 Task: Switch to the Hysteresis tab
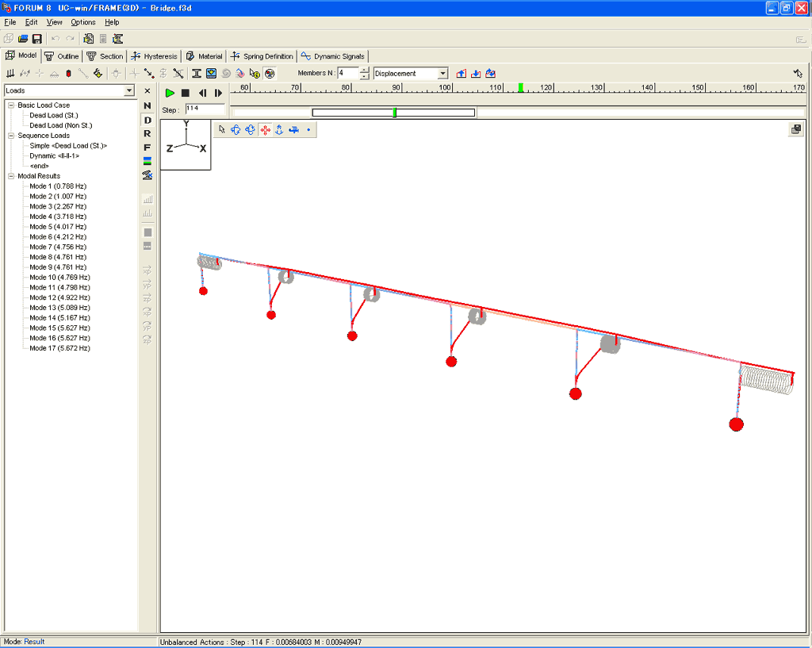pyautogui.click(x=155, y=56)
